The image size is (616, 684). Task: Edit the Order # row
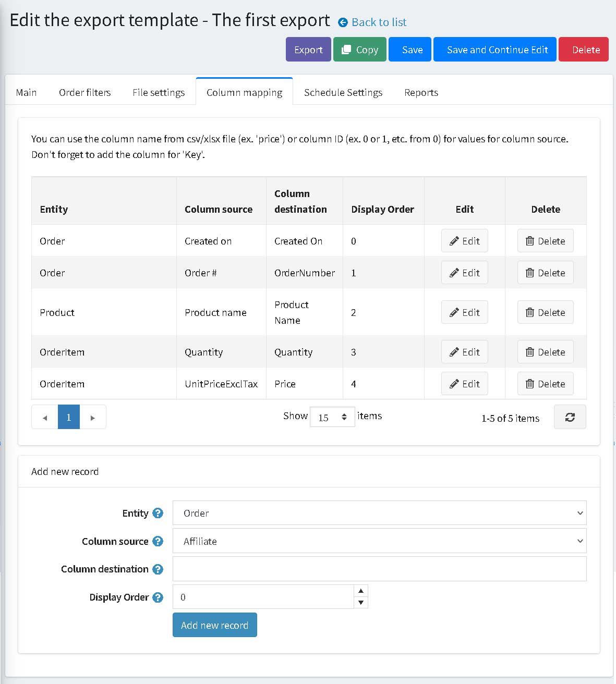point(465,273)
